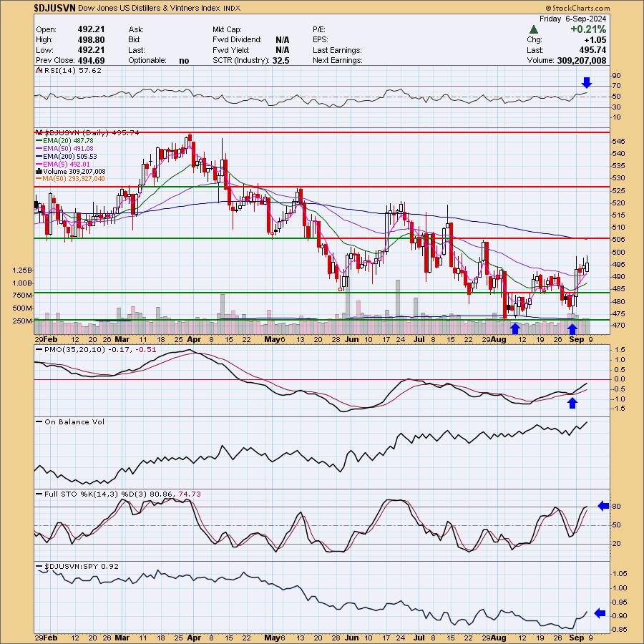Click the volume bars icon in legend
This screenshot has height=644, width=644.
(x=39, y=171)
